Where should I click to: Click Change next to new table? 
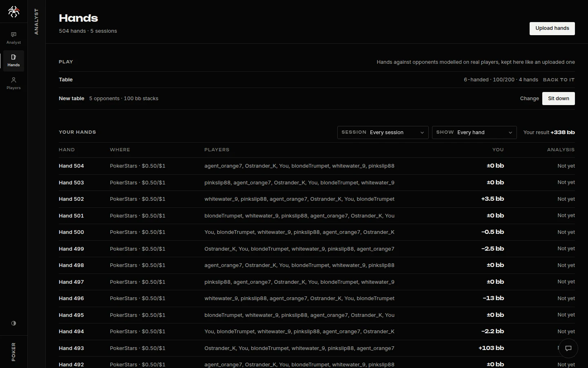(x=529, y=99)
